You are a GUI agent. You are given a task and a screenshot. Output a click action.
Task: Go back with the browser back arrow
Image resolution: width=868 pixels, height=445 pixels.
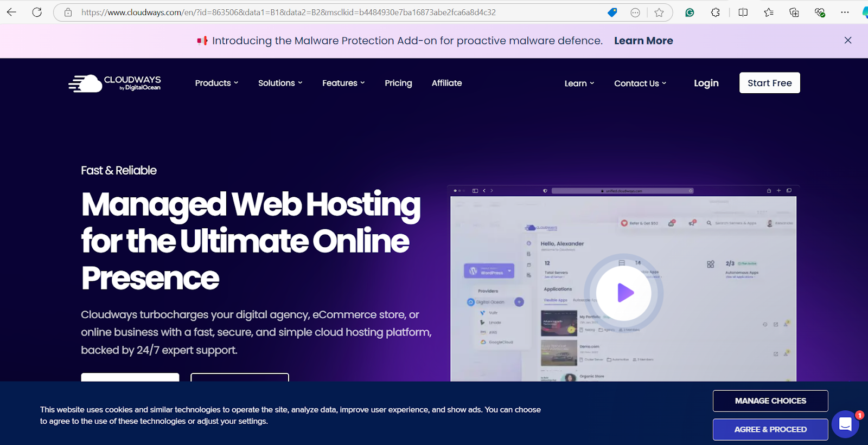tap(11, 12)
